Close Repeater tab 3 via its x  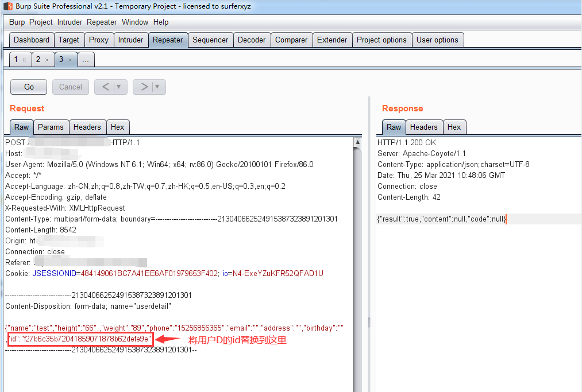(x=70, y=60)
